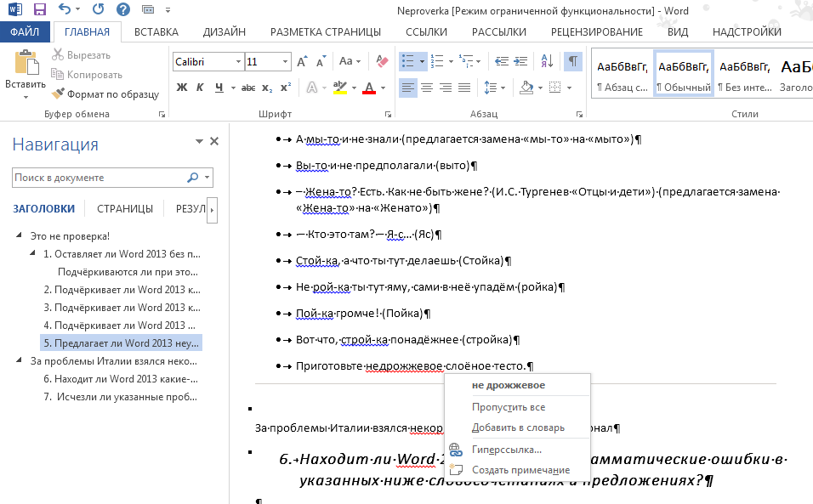Switch to ВИД ribbon tab
813x504 pixels.
(678, 32)
